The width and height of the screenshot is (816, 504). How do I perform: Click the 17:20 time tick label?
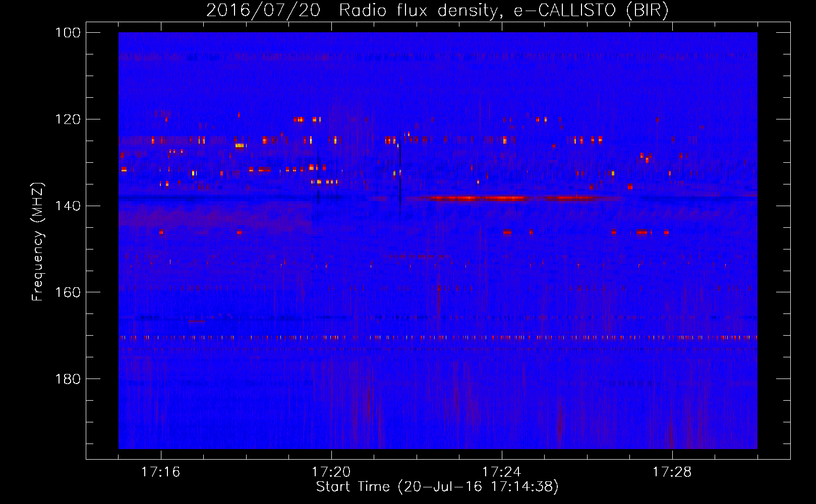[331, 472]
